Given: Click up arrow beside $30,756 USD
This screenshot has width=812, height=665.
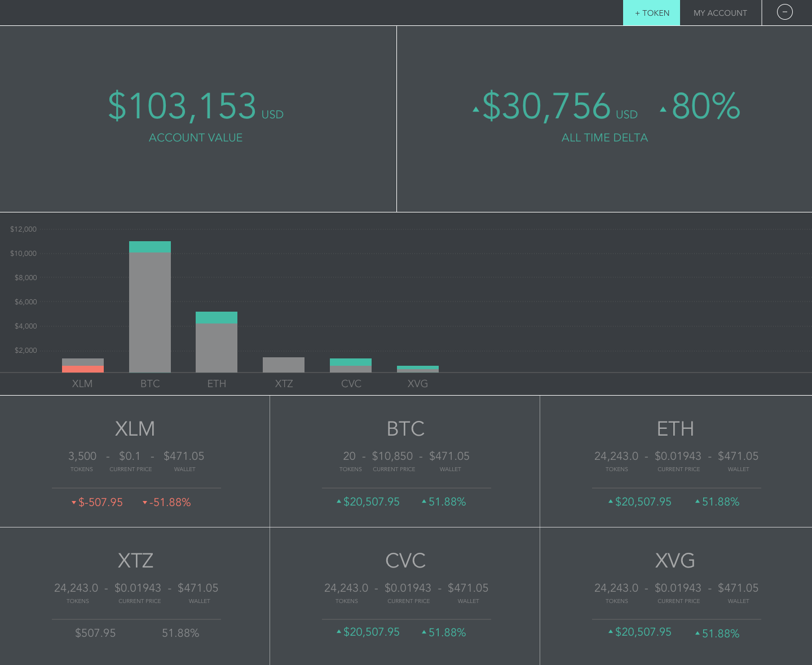Looking at the screenshot, I should (x=476, y=109).
